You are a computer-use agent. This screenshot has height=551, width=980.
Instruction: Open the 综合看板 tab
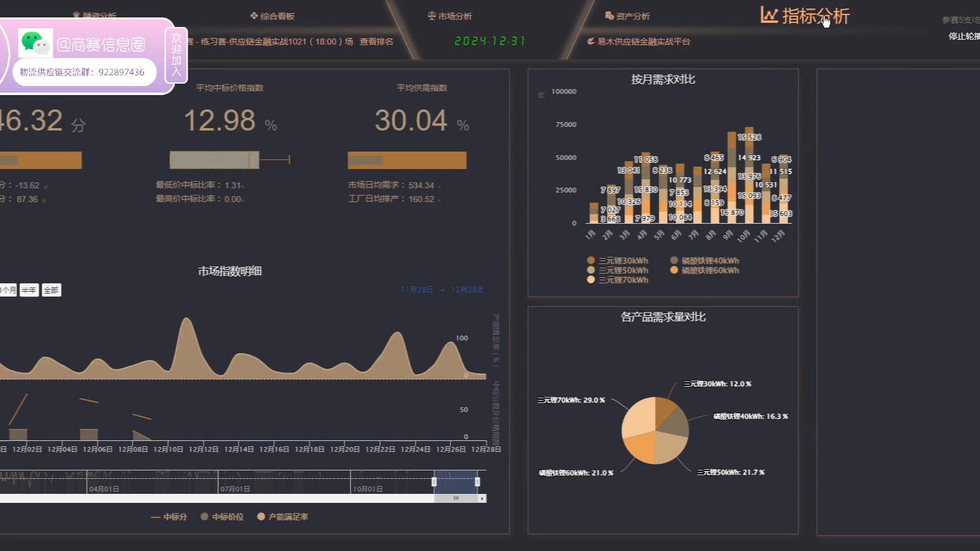coord(272,16)
